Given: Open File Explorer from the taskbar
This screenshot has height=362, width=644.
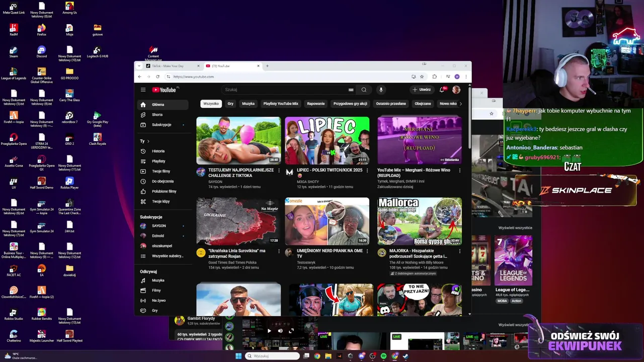Looking at the screenshot, I should tap(328, 356).
